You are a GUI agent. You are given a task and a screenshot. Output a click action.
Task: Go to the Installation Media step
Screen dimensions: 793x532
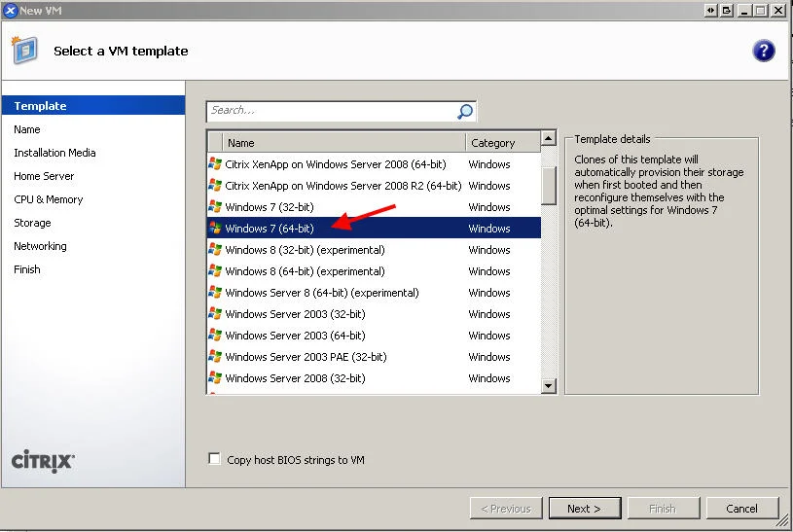pos(54,153)
